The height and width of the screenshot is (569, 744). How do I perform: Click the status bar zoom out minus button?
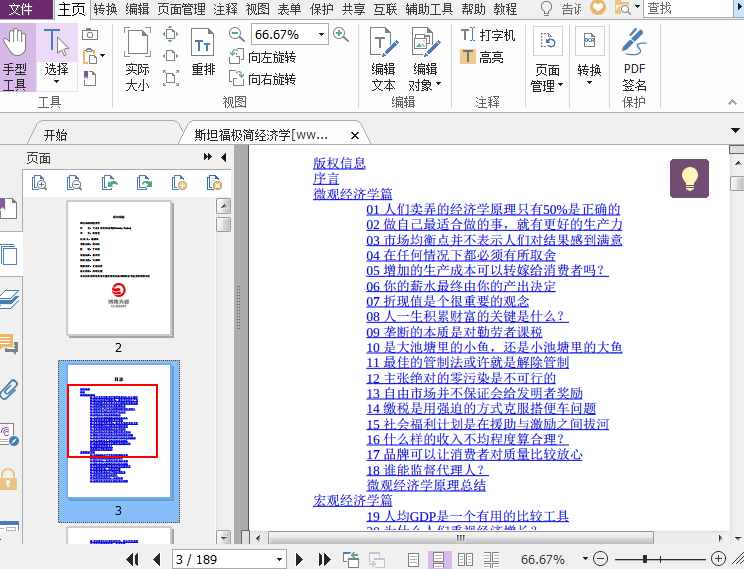(600, 559)
